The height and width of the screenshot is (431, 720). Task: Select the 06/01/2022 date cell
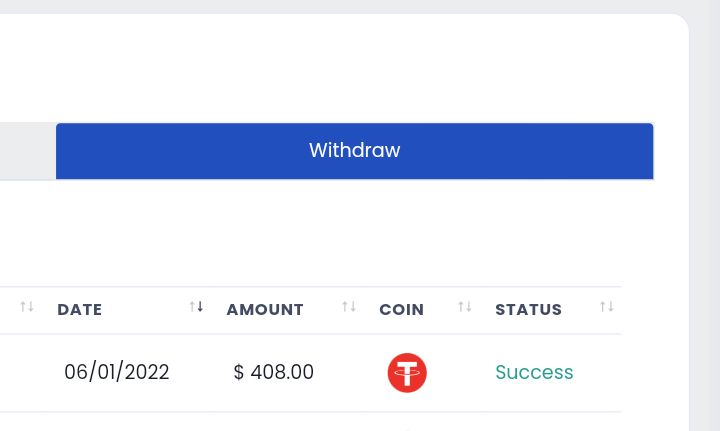click(117, 372)
